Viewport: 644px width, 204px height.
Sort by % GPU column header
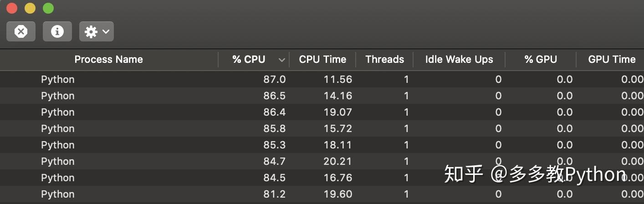click(541, 59)
